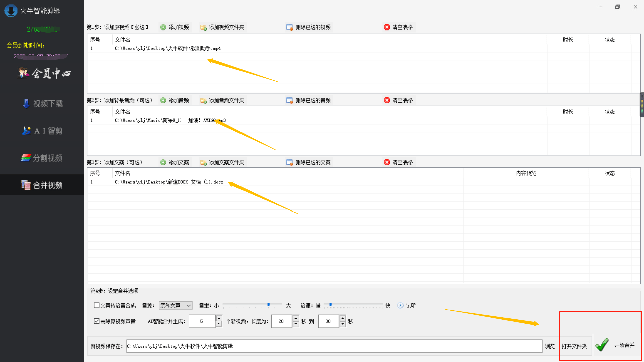Click 浏览 to choose save folder
This screenshot has width=644, height=362.
pyautogui.click(x=549, y=346)
